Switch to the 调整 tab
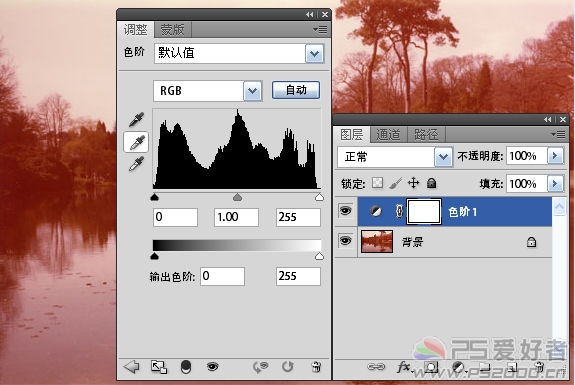The width and height of the screenshot is (575, 385). tap(135, 30)
